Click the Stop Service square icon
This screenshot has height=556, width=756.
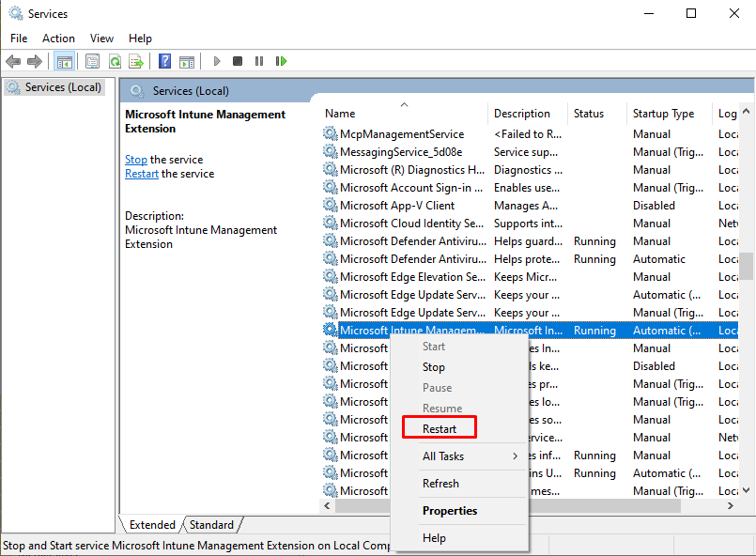(x=238, y=61)
